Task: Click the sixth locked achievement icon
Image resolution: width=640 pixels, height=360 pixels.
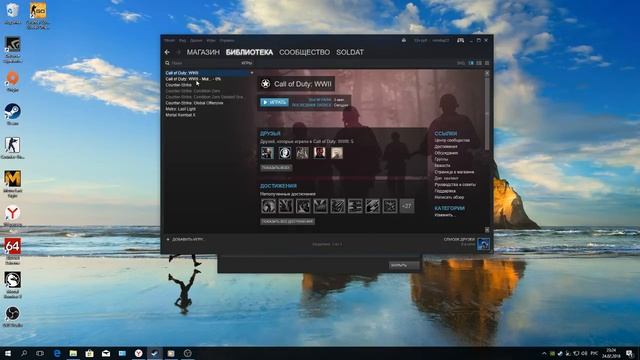Action: point(355,206)
